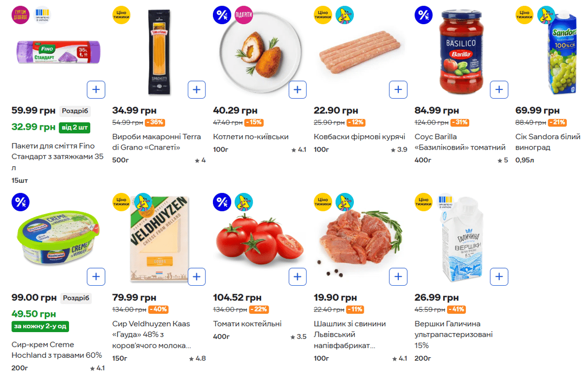Click the Ціно тижики badge on spaghetti
This screenshot has width=588, height=379.
(121, 15)
